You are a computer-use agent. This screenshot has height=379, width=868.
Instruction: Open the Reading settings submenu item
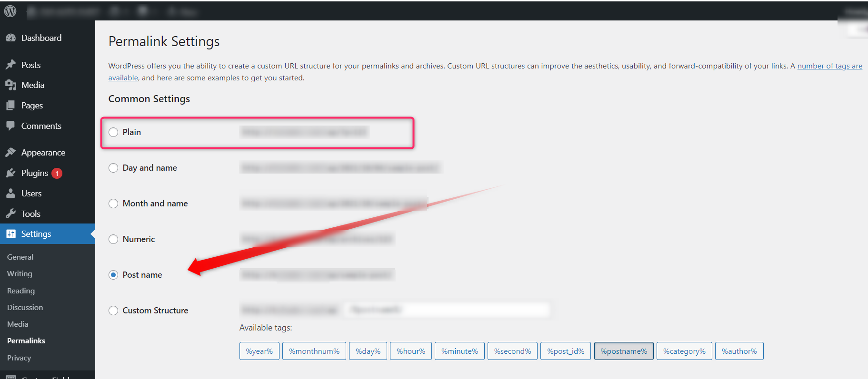tap(21, 291)
